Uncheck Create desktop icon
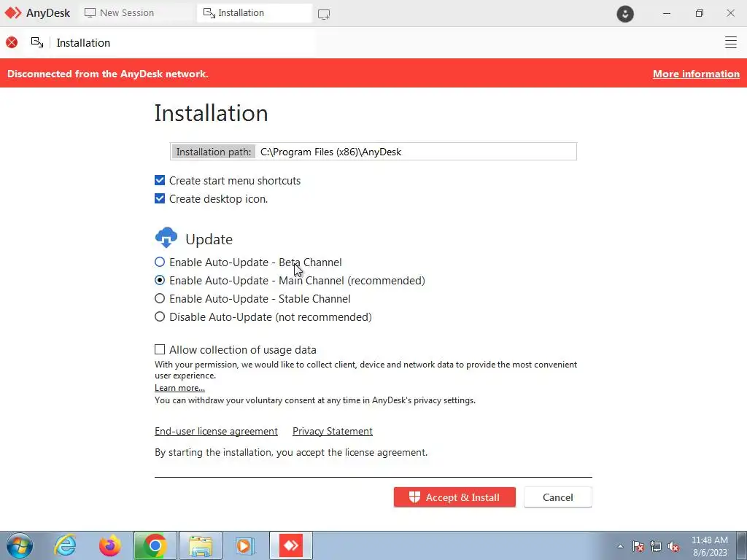 tap(160, 198)
